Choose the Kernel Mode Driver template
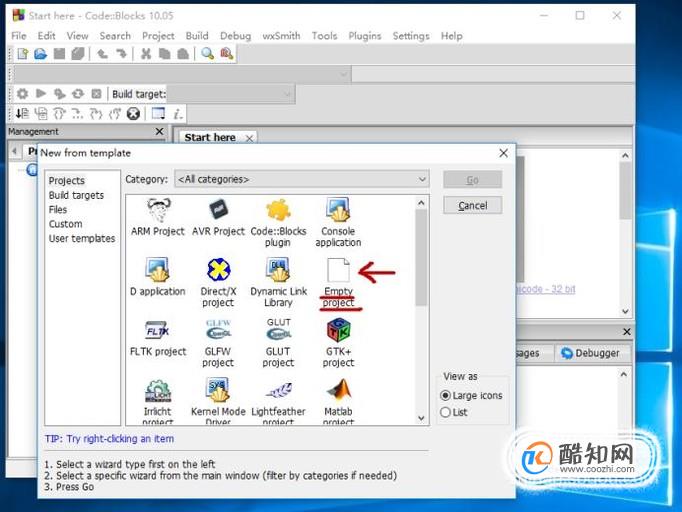The height and width of the screenshot is (512, 682). (x=218, y=401)
